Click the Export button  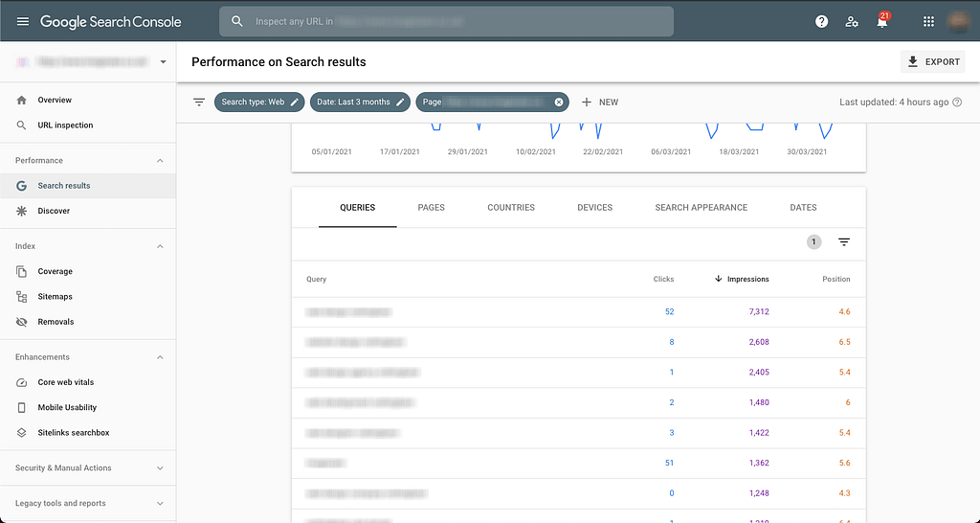(933, 62)
